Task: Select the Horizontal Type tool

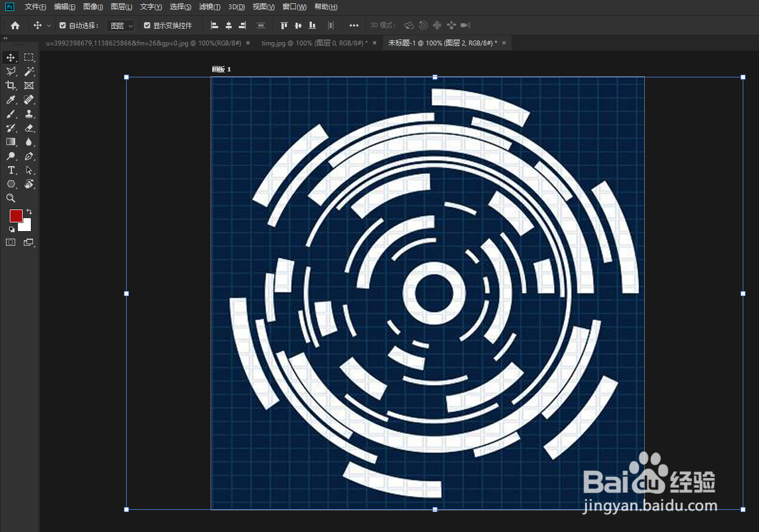Action: 11,170
